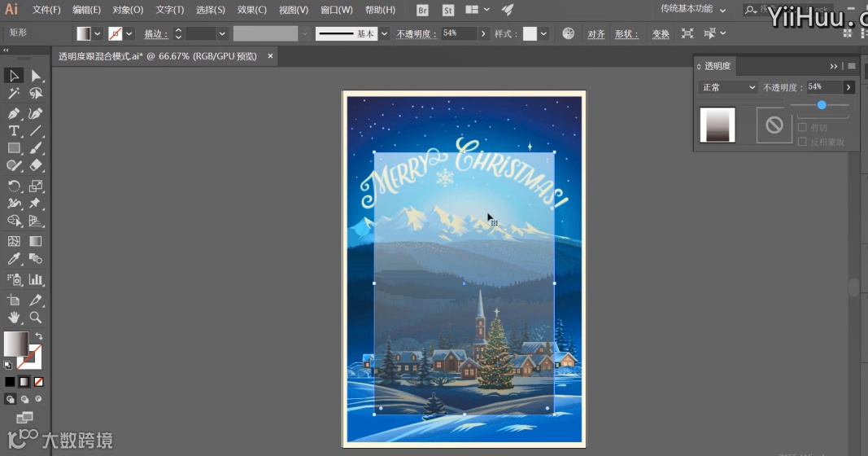Open the 效果(C) menu

click(x=252, y=10)
